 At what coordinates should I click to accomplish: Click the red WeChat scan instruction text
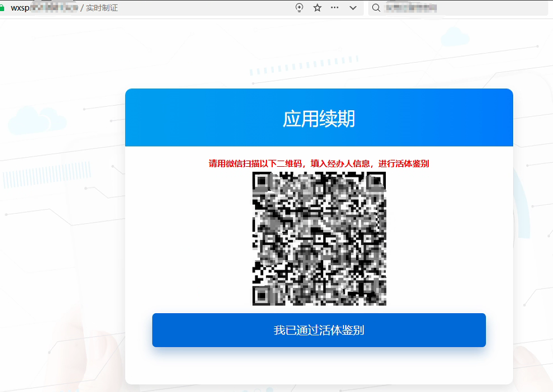[x=319, y=164]
